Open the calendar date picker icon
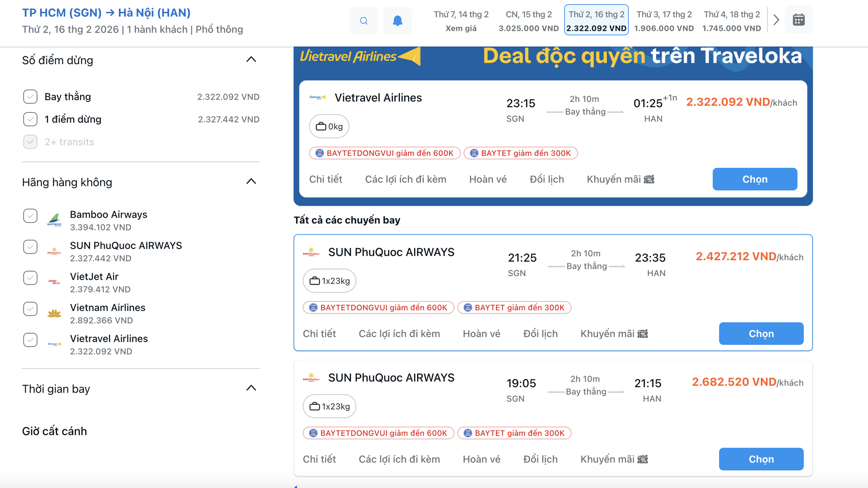868x488 pixels. point(799,20)
